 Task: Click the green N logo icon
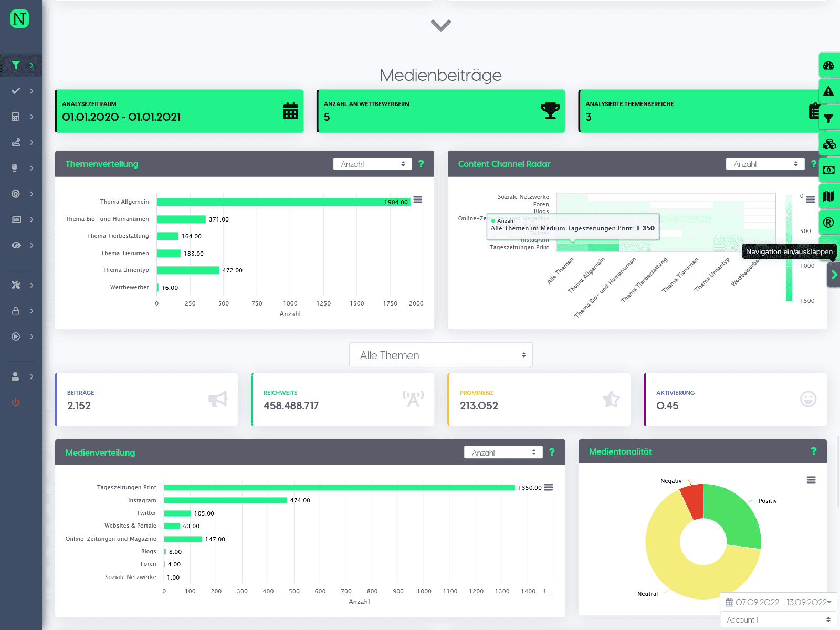click(19, 19)
